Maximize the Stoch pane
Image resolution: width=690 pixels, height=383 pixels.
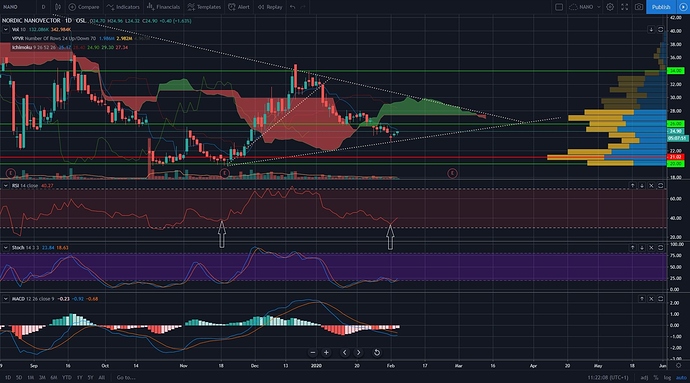click(x=661, y=248)
